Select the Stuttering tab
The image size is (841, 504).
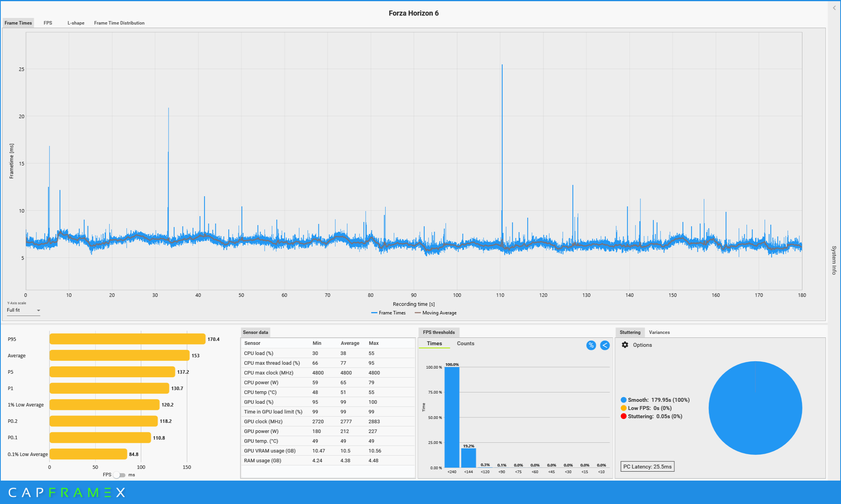coord(630,332)
